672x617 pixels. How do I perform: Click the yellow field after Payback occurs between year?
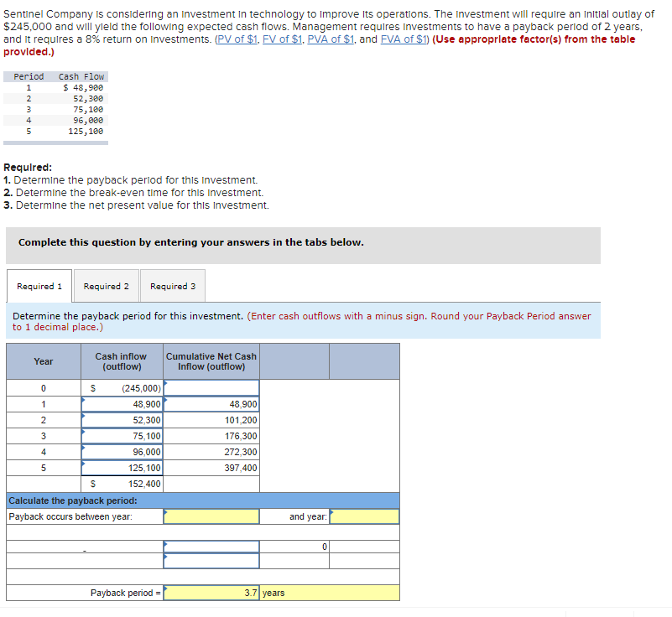[x=211, y=516]
